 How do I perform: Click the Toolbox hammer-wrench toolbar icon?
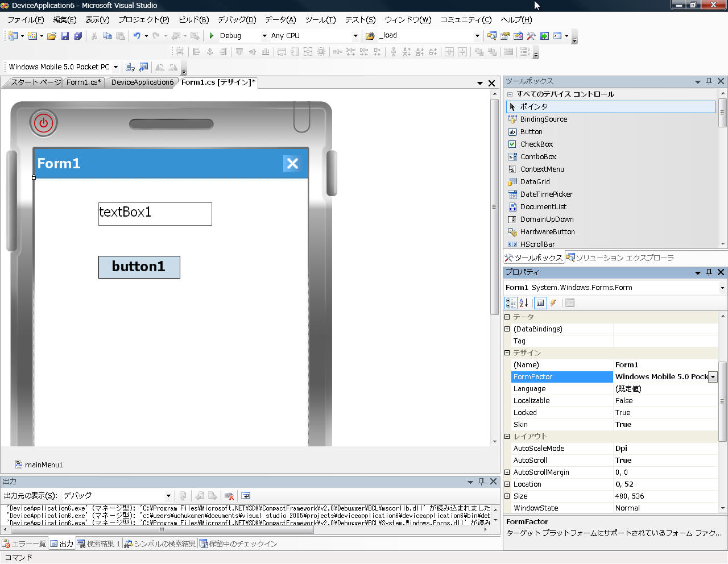(531, 36)
